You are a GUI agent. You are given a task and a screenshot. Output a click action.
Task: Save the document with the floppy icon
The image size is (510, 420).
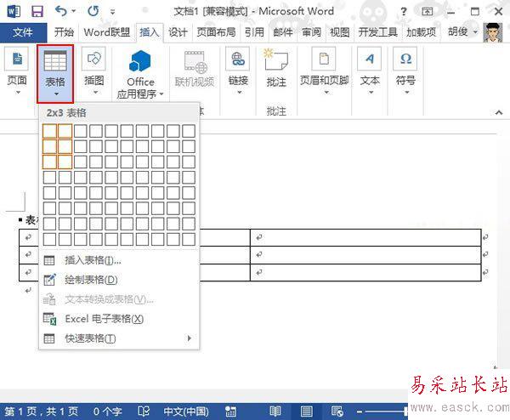tap(37, 12)
